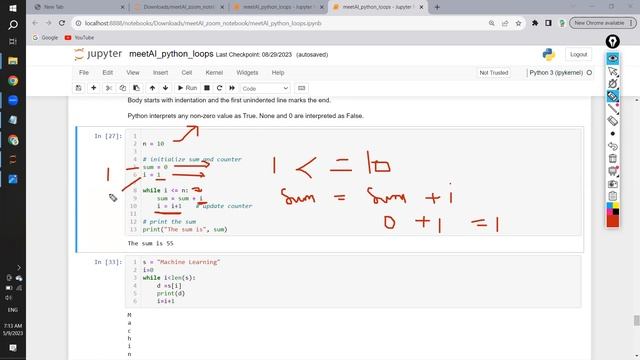
Task: Open the whiteboard tool in annotation toolbar
Action: pos(612,171)
